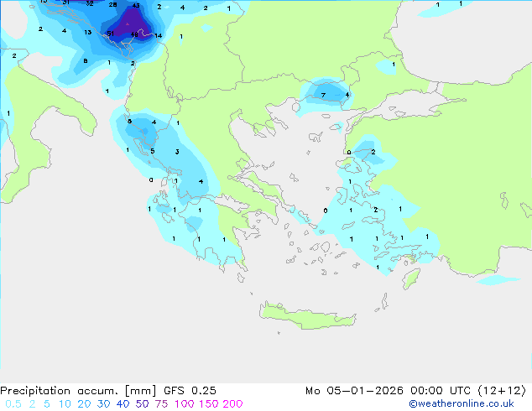
Task: Select the 40 legend value
Action: pos(123,404)
